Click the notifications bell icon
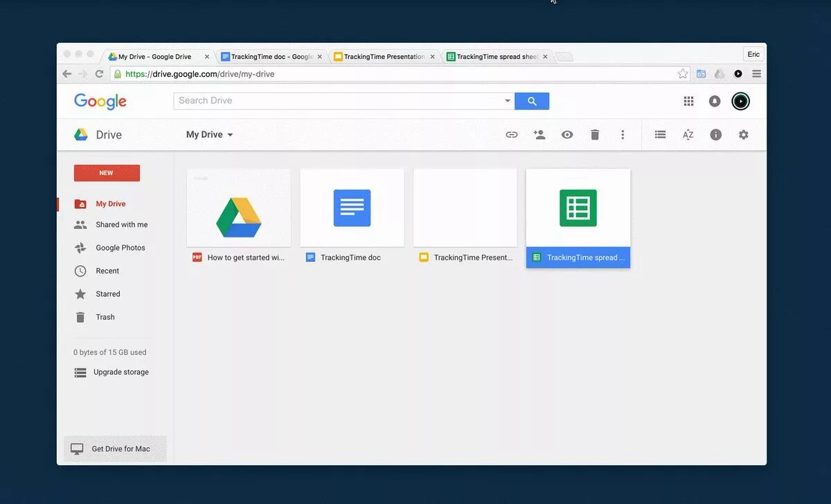This screenshot has height=504, width=831. 715,101
